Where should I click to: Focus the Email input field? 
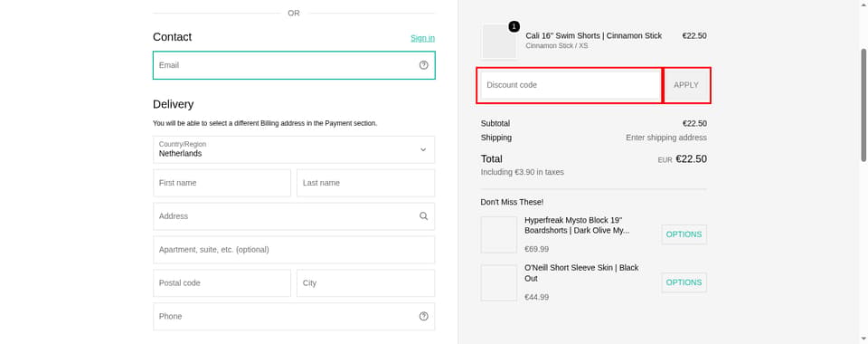click(x=294, y=65)
